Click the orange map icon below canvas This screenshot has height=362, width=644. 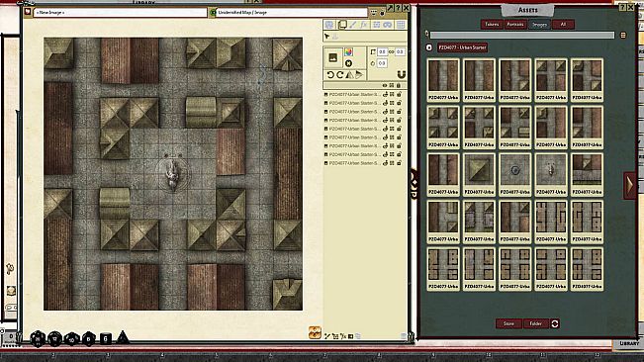[x=315, y=333]
